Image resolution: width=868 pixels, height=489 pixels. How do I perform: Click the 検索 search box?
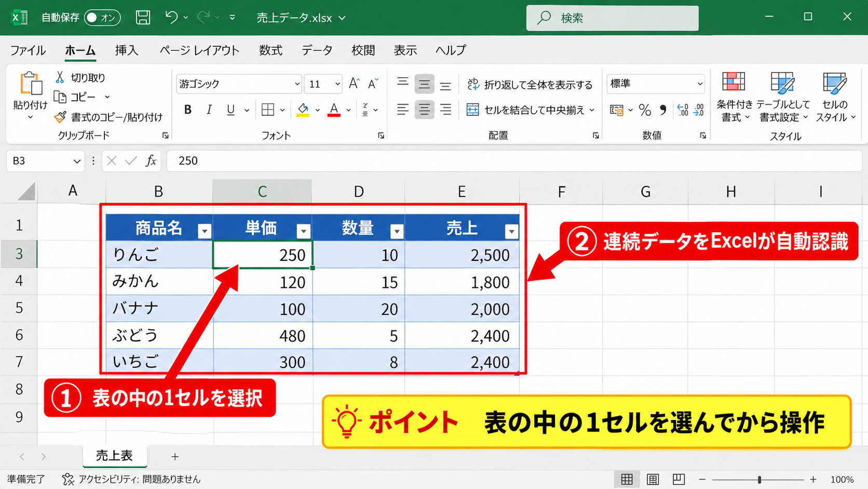click(x=613, y=18)
